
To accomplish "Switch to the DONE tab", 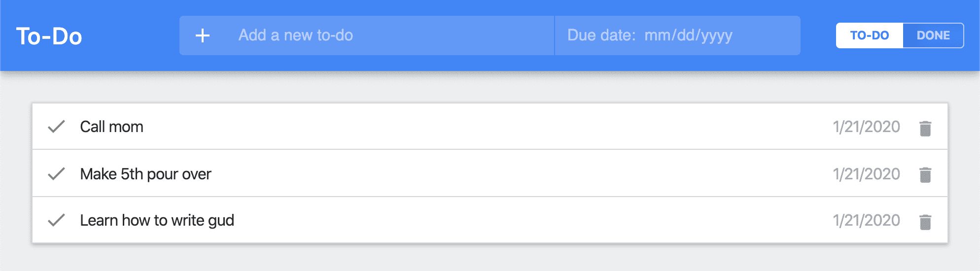I will point(933,35).
